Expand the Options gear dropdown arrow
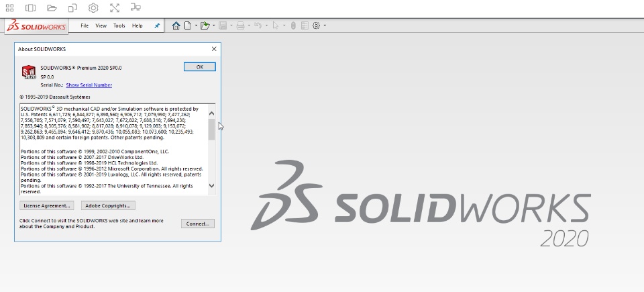644x292 pixels. [x=325, y=26]
